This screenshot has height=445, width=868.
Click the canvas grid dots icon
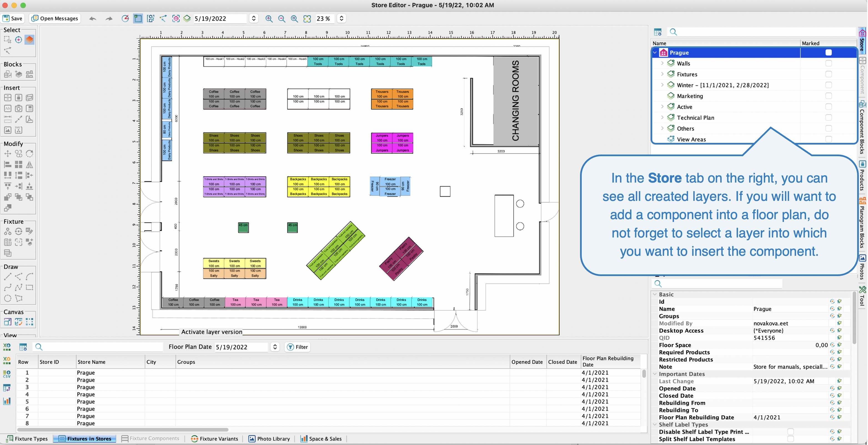tap(30, 322)
